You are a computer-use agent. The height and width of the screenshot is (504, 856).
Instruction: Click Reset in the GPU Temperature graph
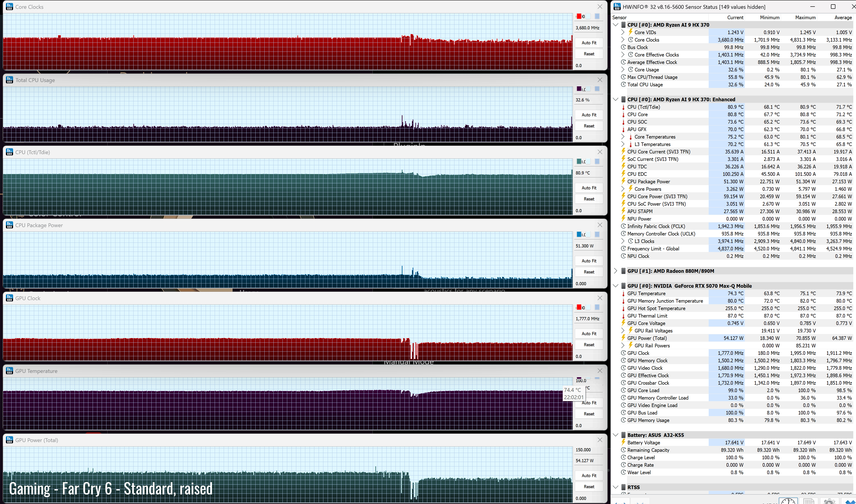tap(589, 414)
